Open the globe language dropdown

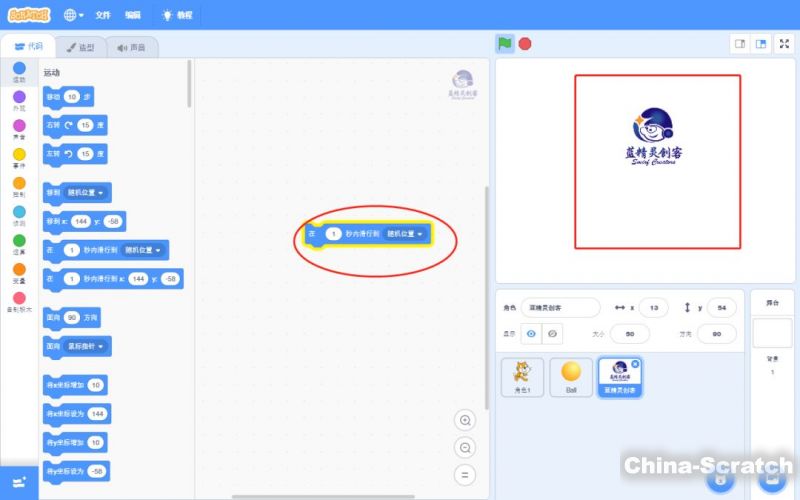tap(74, 15)
